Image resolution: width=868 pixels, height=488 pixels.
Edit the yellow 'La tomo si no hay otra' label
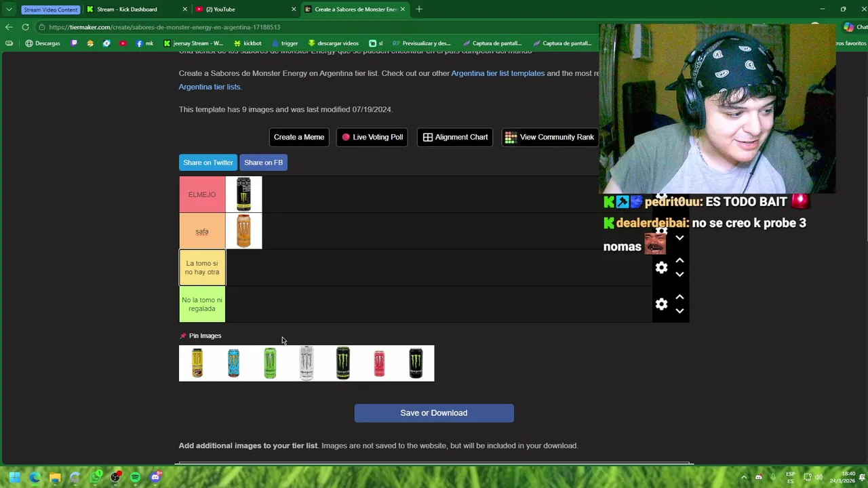coord(202,268)
